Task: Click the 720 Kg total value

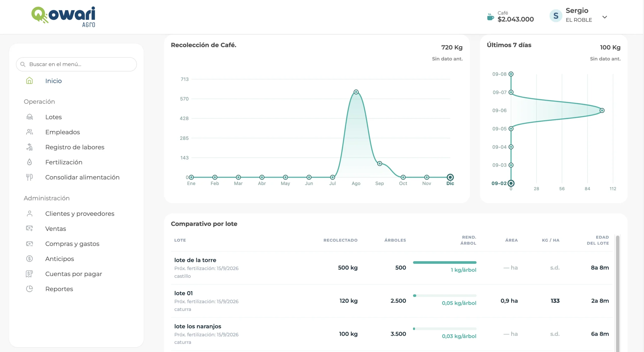Action: pos(452,47)
